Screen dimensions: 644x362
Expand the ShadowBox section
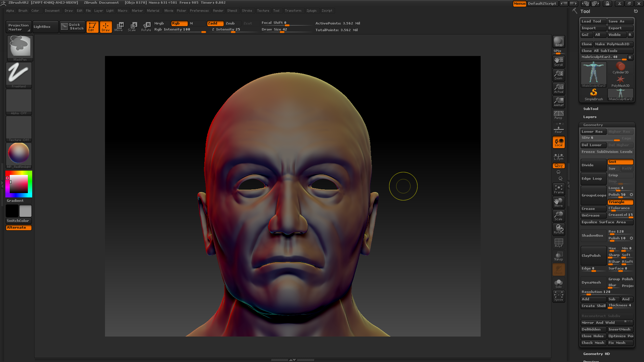tap(593, 236)
